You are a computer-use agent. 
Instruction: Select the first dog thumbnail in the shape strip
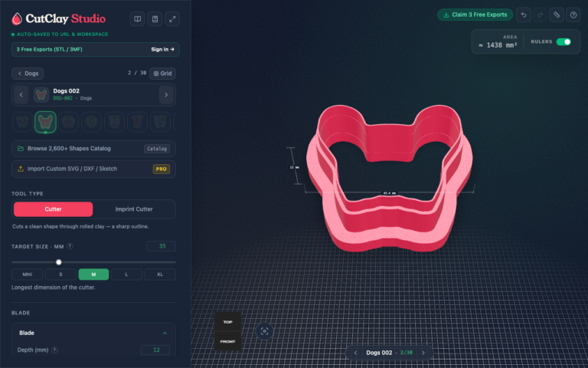click(22, 122)
